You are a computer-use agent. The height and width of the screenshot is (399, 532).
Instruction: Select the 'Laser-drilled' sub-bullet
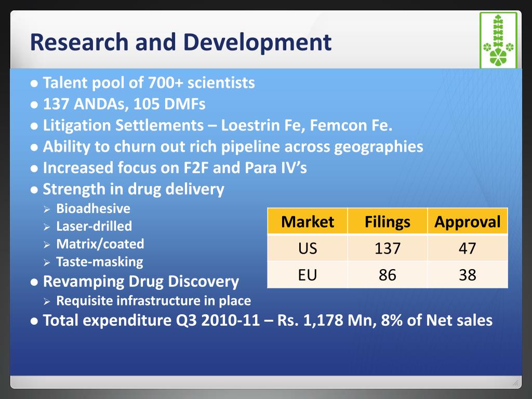(88, 227)
